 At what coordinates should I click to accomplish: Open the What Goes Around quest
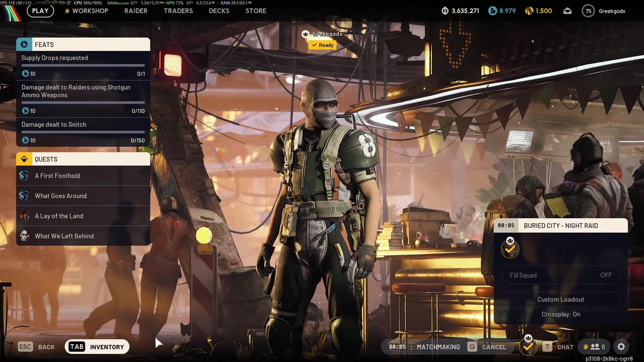(83, 196)
